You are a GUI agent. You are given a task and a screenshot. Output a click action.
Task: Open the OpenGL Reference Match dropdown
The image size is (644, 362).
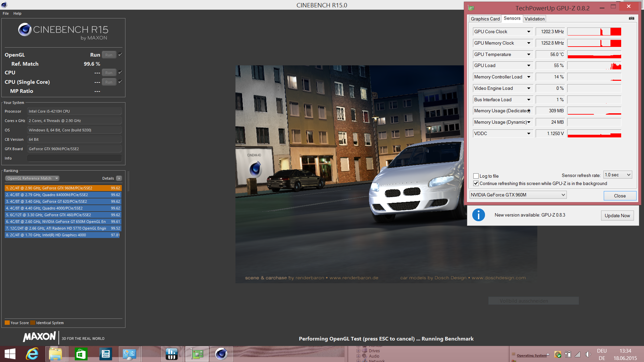(32, 178)
